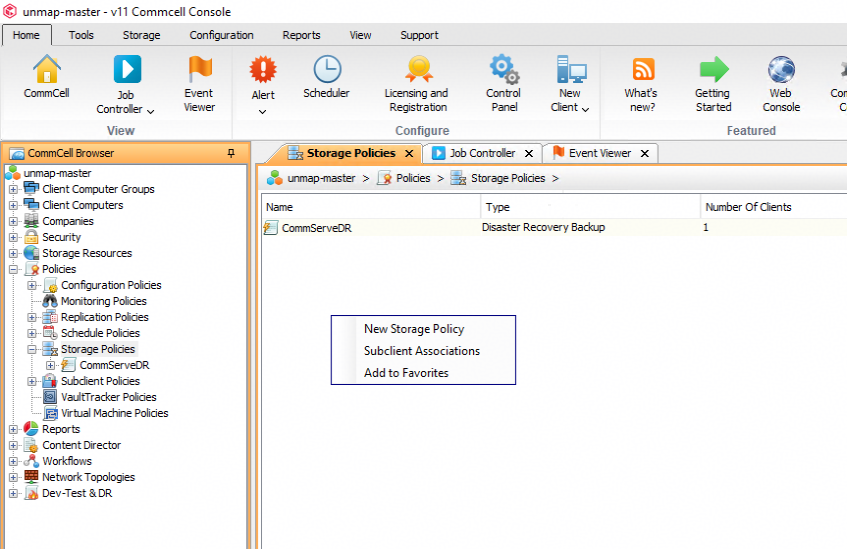Switch to the Configuration ribbon tab

point(221,35)
